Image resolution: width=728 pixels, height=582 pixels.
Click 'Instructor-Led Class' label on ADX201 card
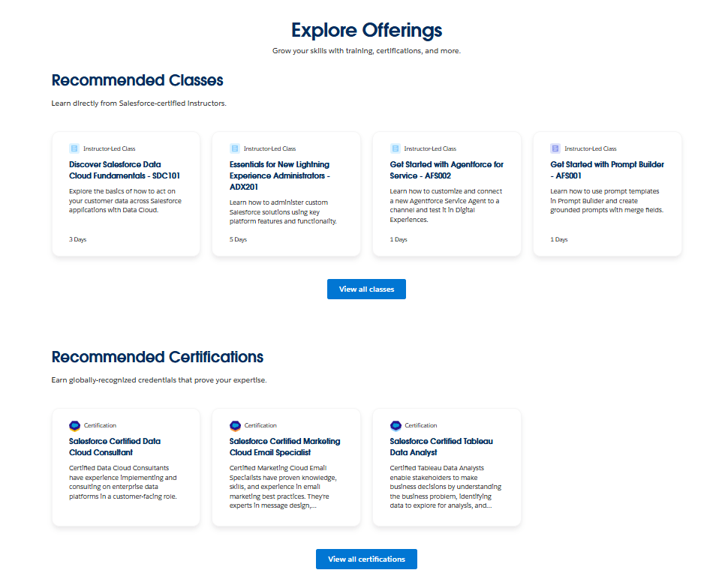point(269,149)
